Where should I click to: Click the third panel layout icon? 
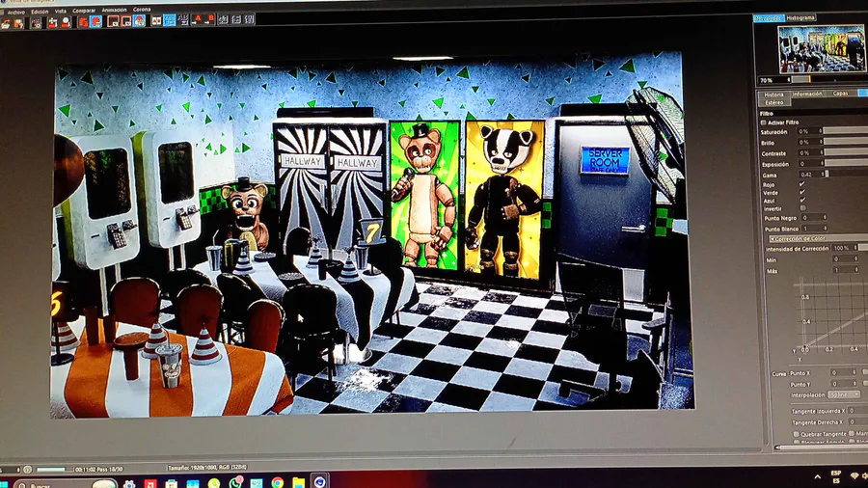250,19
